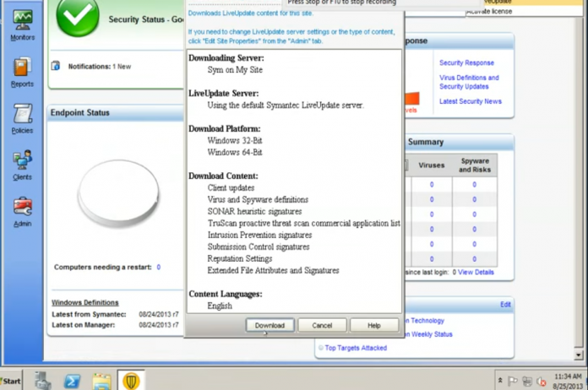Viewport: 588px width, 390px height.
Task: Click the Notifications icon beside '1 New'
Action: pos(56,66)
